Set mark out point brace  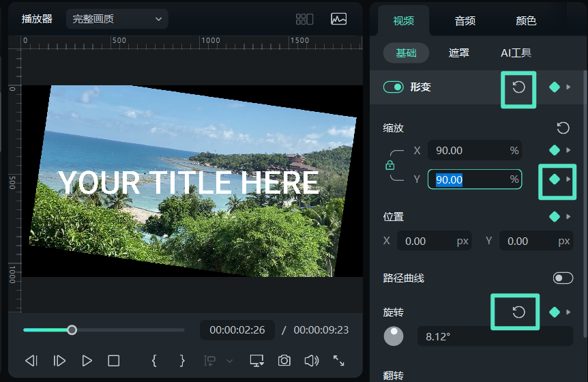182,361
